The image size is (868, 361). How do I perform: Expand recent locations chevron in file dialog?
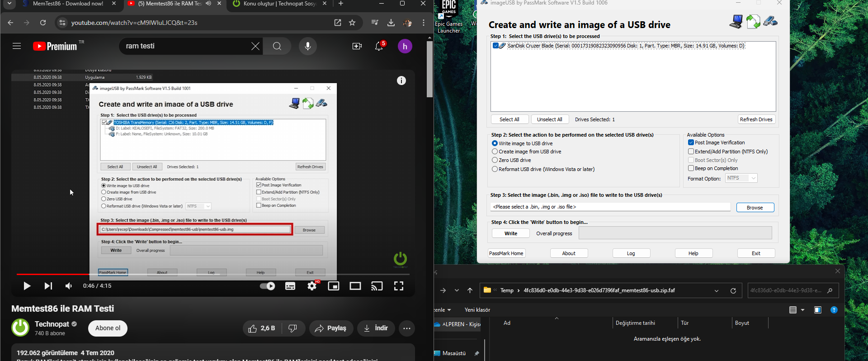click(x=457, y=290)
